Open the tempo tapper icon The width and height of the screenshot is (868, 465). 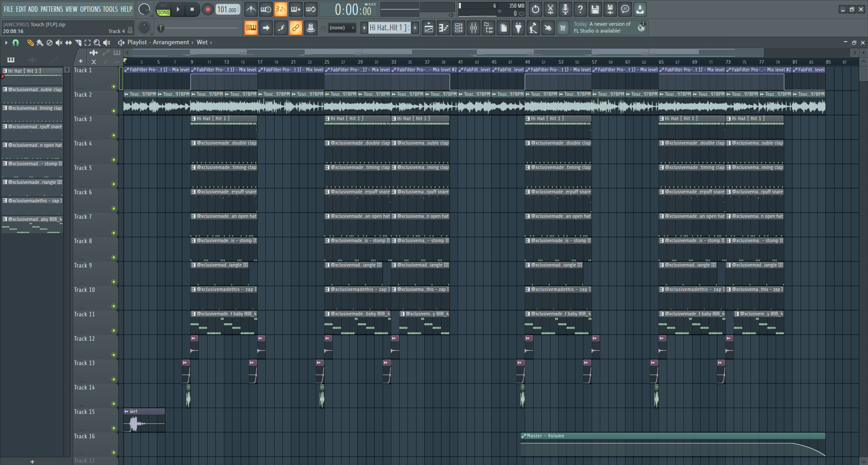[533, 28]
